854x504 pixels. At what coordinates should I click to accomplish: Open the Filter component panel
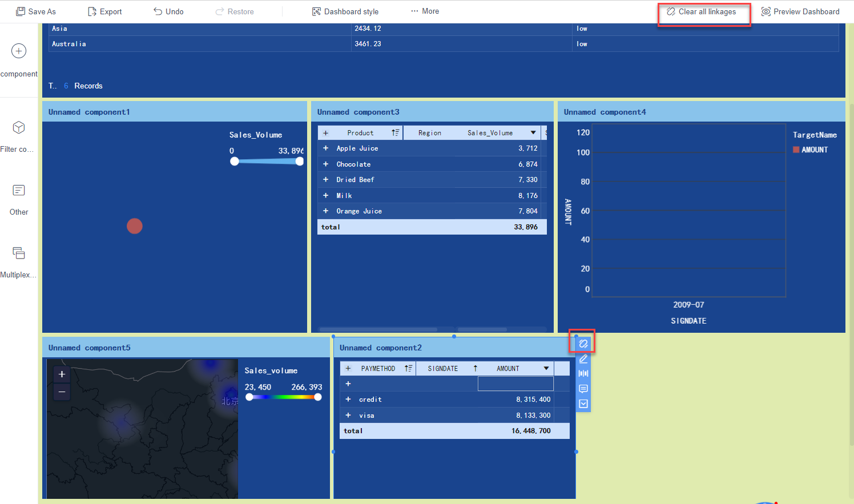point(19,136)
